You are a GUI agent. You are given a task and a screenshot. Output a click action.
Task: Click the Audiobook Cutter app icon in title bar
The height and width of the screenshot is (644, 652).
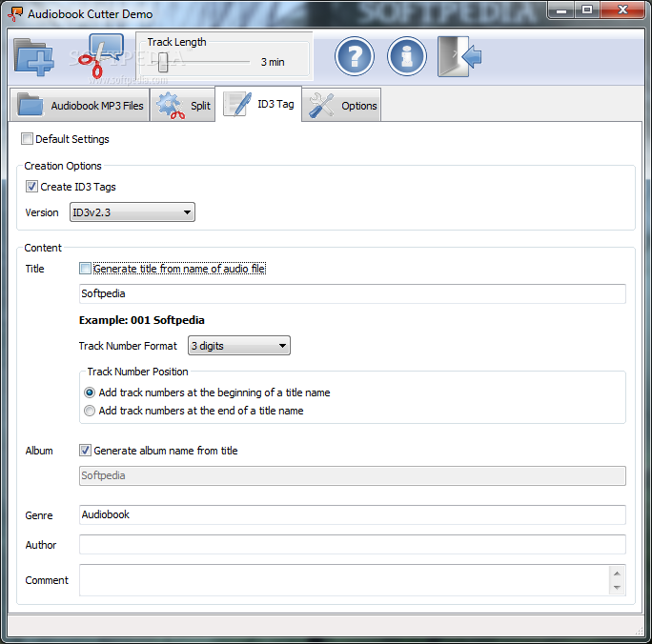tap(15, 13)
